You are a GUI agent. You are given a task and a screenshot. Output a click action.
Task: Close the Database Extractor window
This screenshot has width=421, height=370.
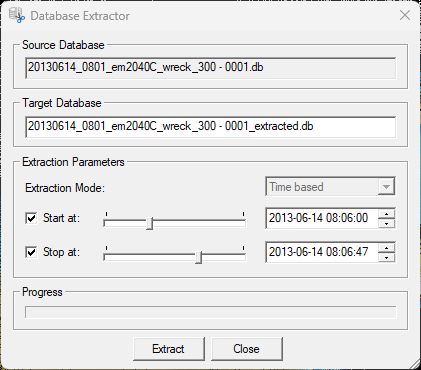(x=405, y=15)
